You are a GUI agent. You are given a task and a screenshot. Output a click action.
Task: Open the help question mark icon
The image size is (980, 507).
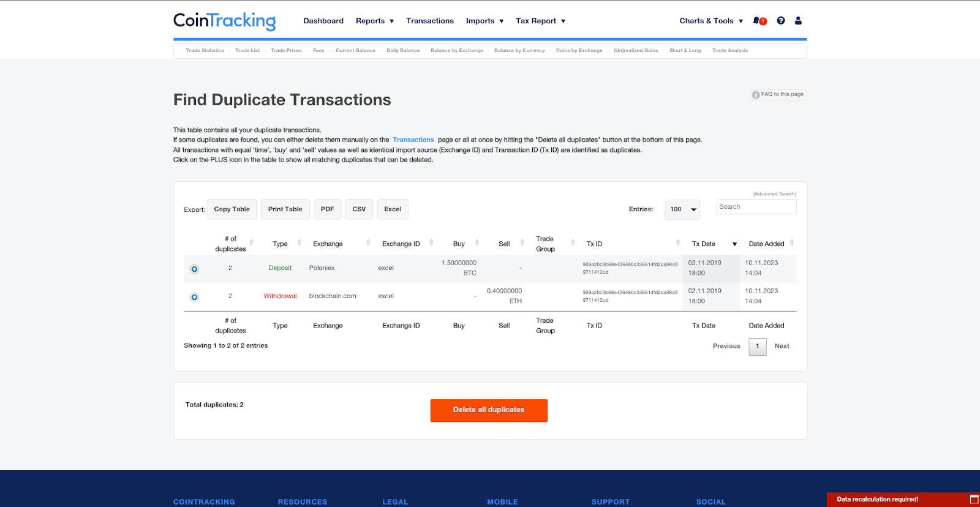click(781, 21)
